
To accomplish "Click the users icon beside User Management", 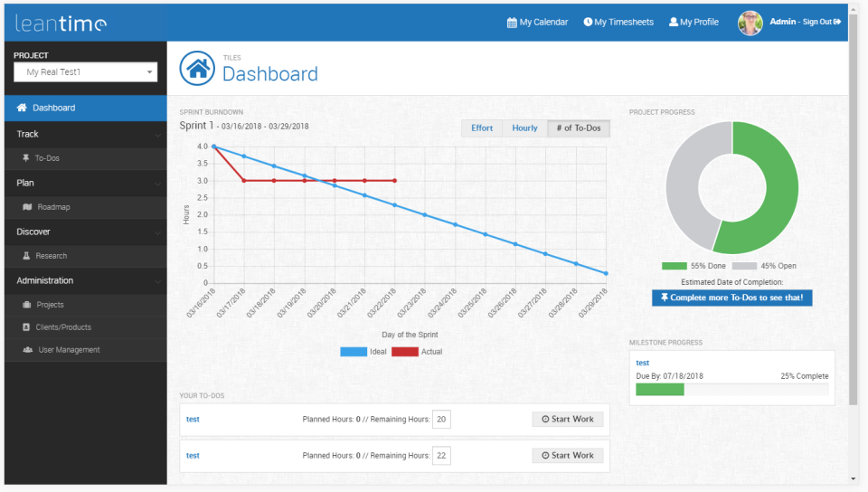I will click(x=28, y=350).
